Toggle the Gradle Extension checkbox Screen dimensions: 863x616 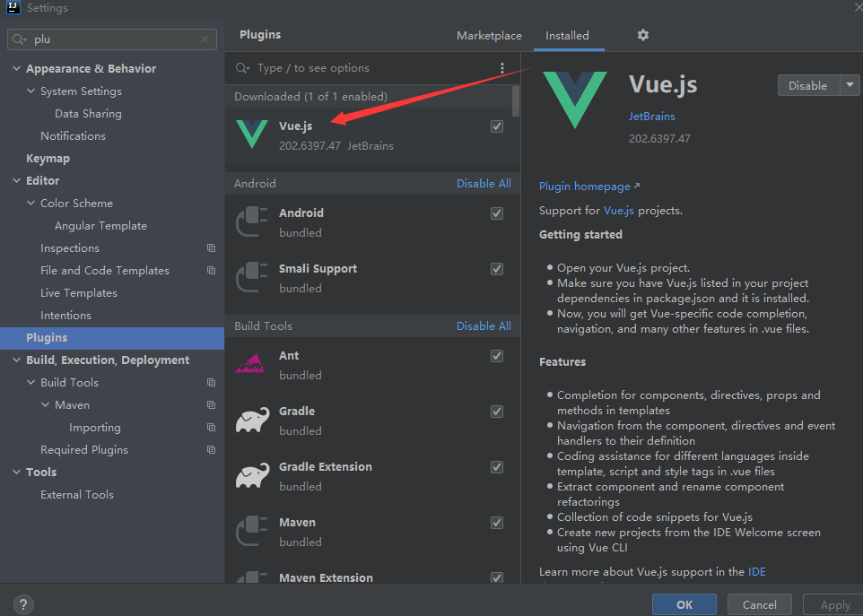click(x=496, y=467)
